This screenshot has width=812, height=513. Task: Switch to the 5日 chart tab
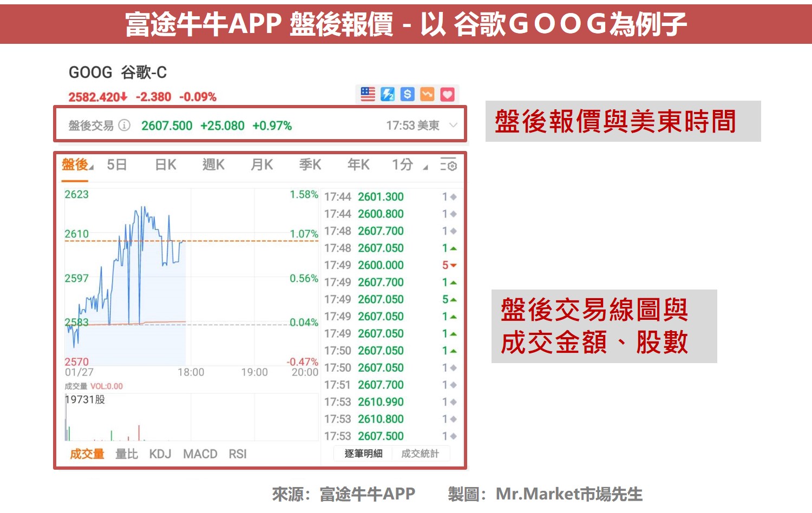pos(117,165)
